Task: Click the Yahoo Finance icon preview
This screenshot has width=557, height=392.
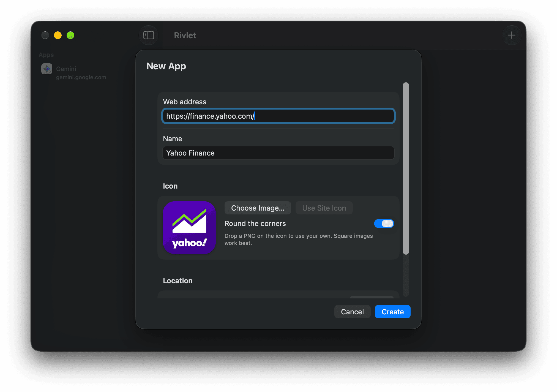Action: (x=189, y=228)
